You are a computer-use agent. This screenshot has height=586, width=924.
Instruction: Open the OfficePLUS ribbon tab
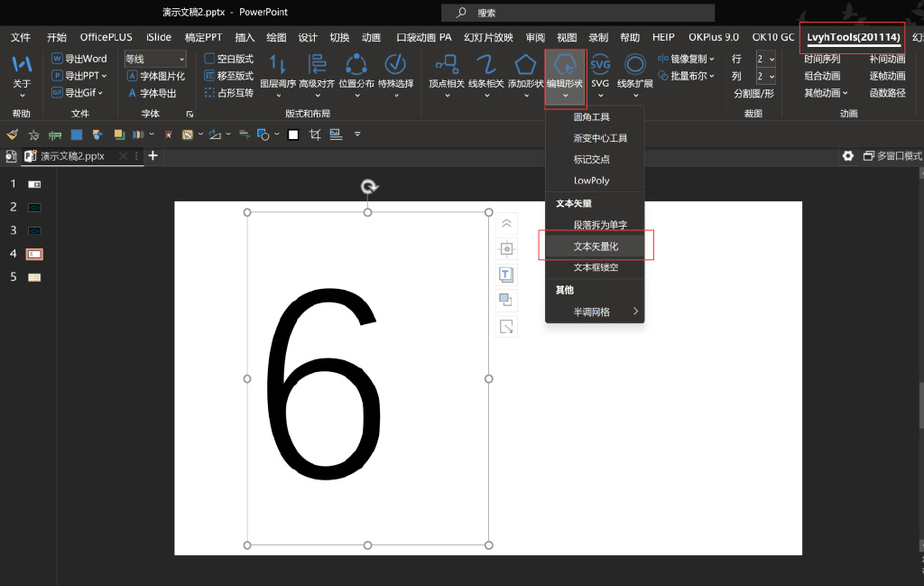[106, 37]
